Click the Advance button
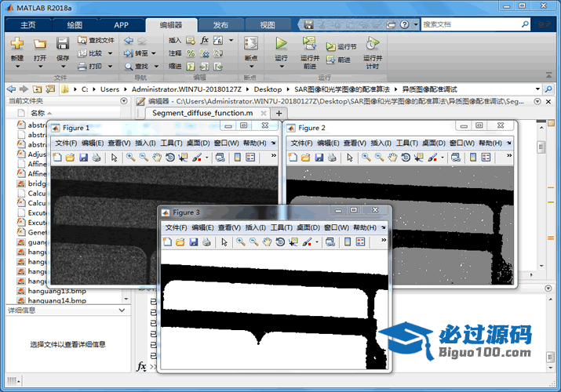 (338, 60)
